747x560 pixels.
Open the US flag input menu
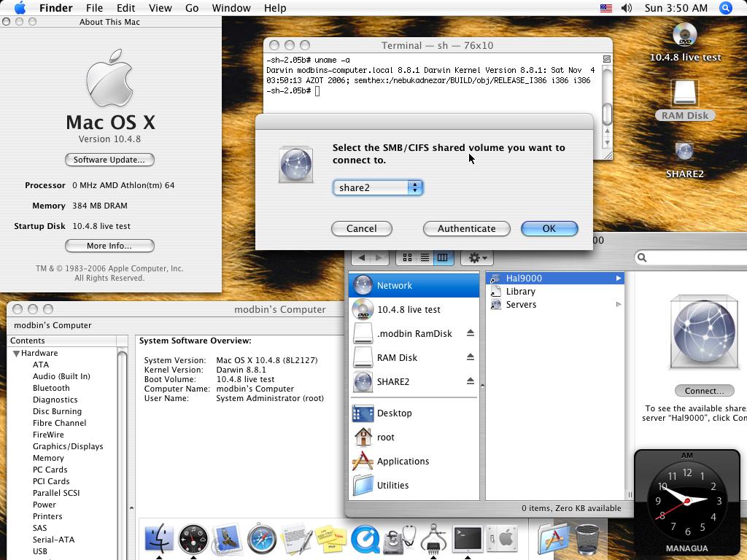606,8
